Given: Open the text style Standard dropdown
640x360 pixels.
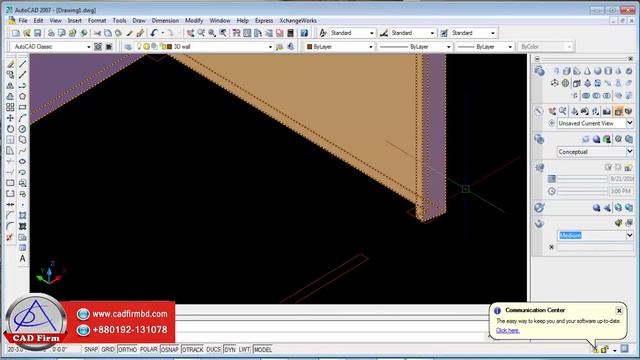Looking at the screenshot, I should pos(371,33).
